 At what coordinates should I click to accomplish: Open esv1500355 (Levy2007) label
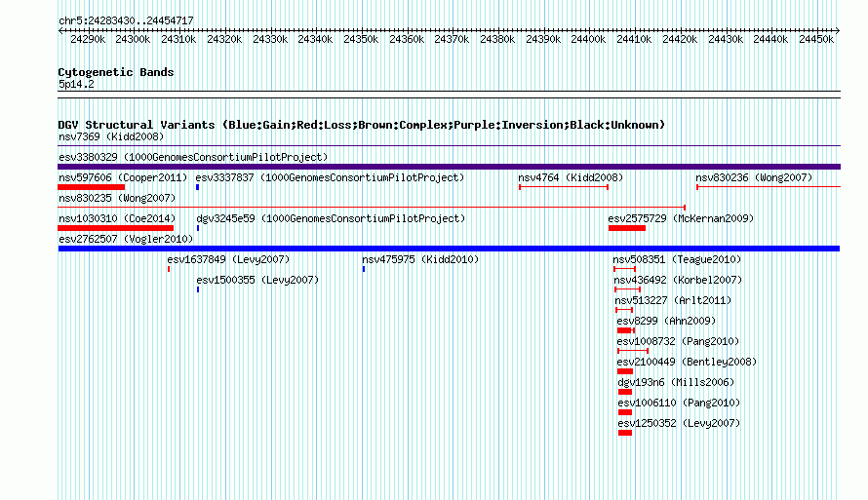pos(257,280)
